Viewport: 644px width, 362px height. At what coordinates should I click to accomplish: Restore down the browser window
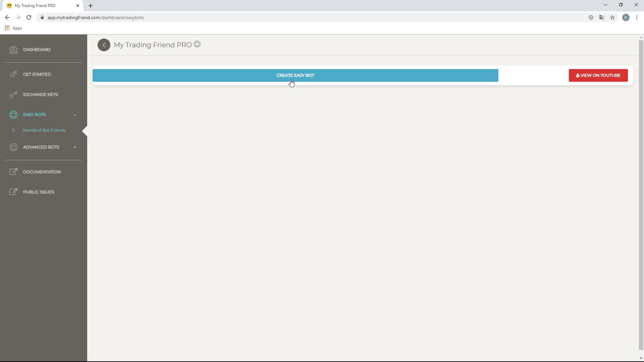(621, 5)
